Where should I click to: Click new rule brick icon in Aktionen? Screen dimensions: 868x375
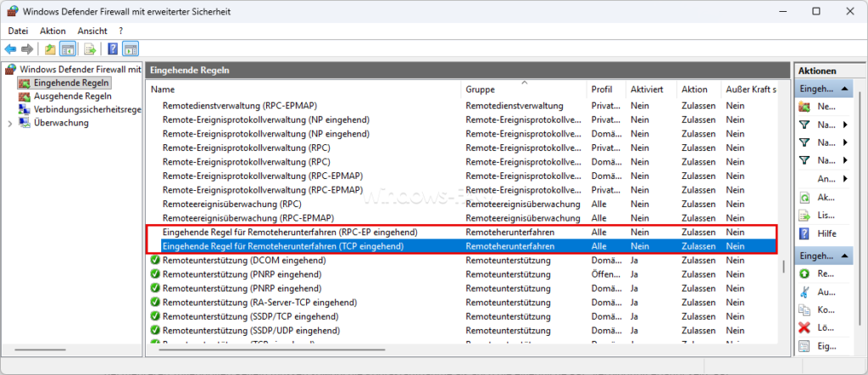click(804, 107)
